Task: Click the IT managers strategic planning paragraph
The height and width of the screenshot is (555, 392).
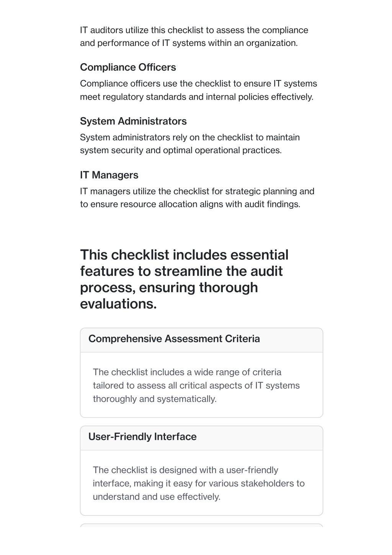Action: [197, 198]
